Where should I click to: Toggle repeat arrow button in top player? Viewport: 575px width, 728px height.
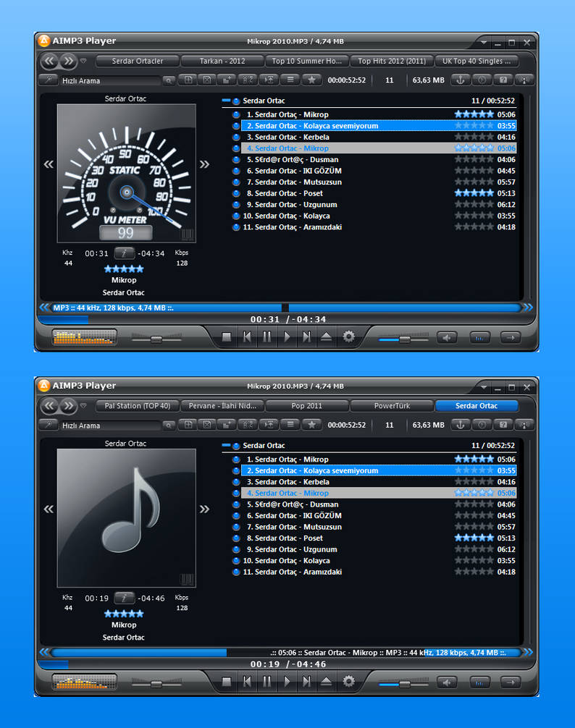(511, 338)
